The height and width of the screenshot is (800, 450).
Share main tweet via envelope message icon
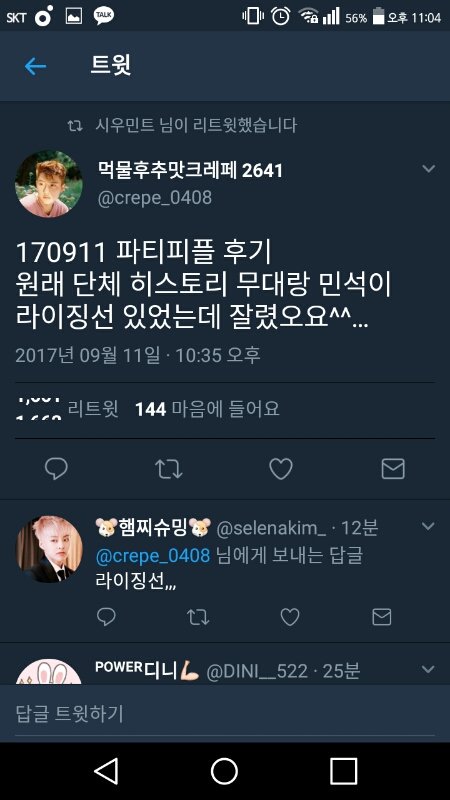click(x=393, y=469)
